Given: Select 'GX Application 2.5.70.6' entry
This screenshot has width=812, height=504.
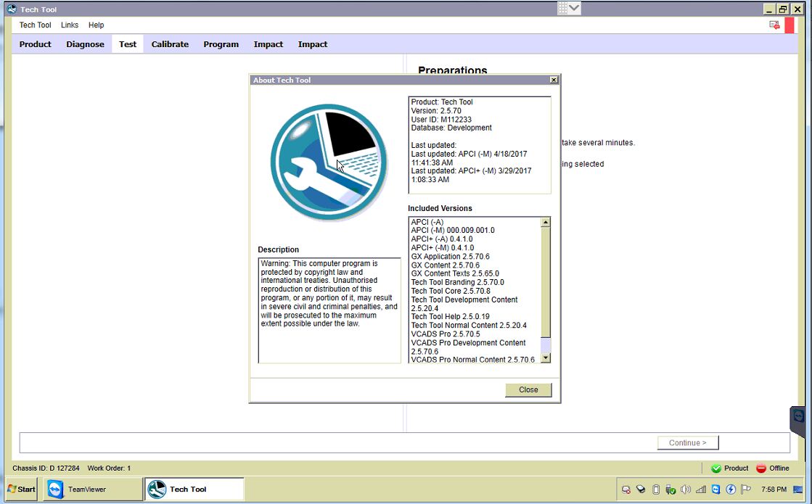Looking at the screenshot, I should tap(450, 256).
